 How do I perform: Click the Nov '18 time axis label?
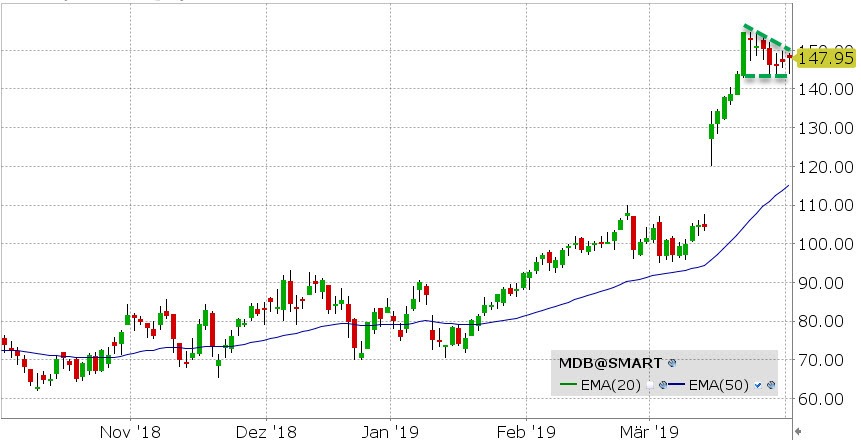pyautogui.click(x=131, y=432)
